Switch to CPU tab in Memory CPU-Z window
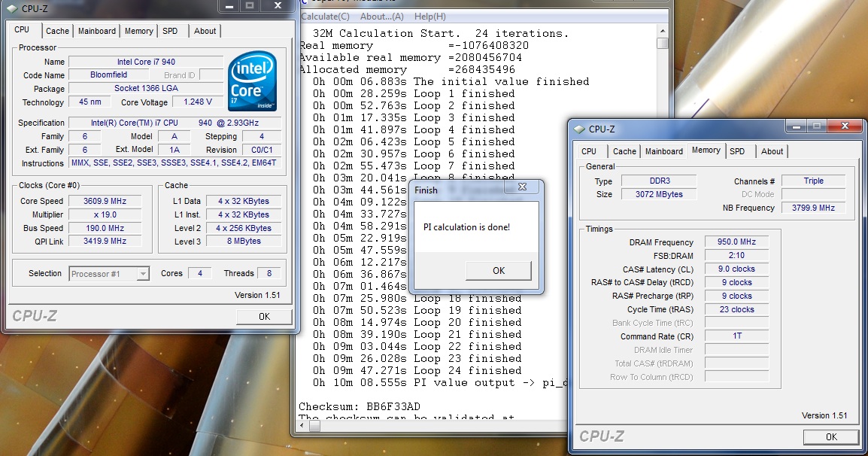This screenshot has height=456, width=868. 589,151
